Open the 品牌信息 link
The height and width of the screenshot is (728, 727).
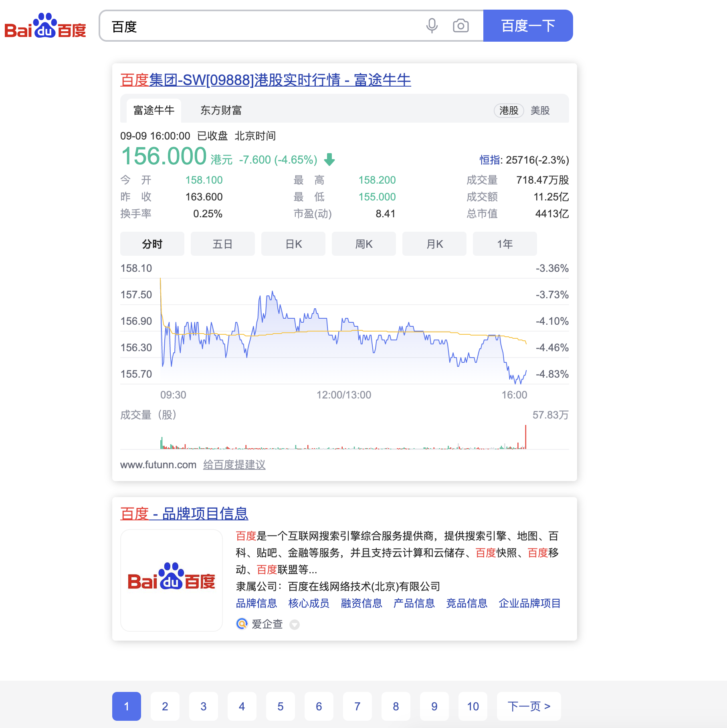[x=256, y=603]
